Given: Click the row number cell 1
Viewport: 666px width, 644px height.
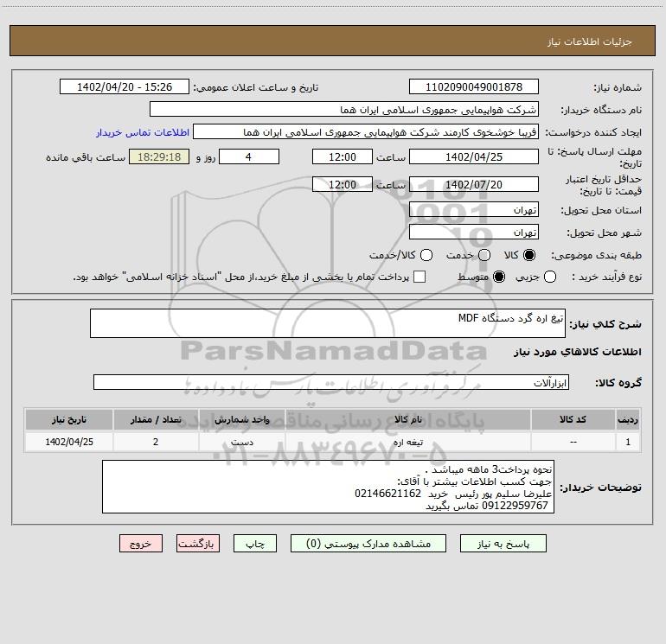Looking at the screenshot, I should [628, 442].
